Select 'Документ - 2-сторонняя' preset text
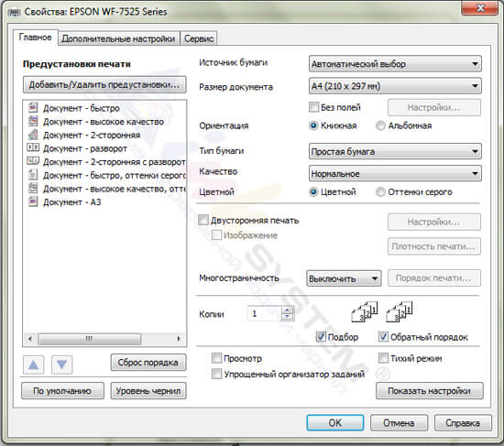 (x=92, y=135)
